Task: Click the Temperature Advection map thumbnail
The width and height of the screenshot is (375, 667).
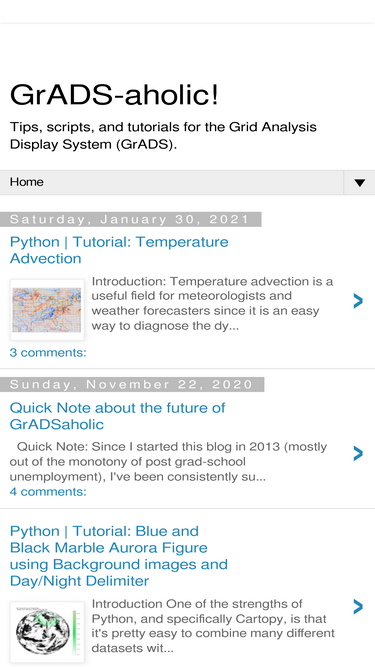Action: [x=47, y=310]
